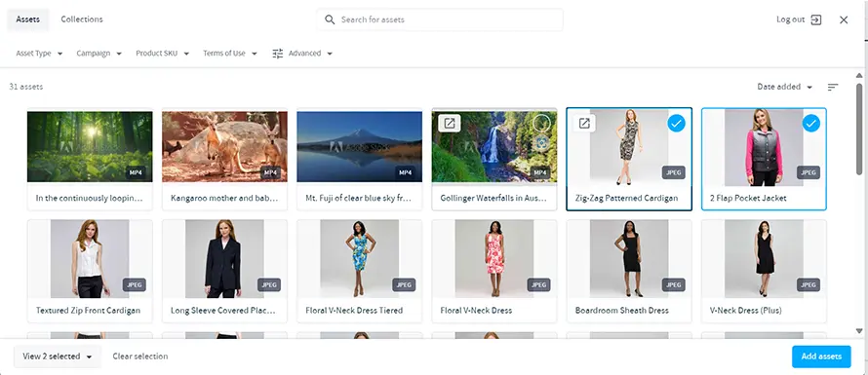Screen dimensions: 868x375
Task: Click 'Gollinger Waterfalls in Aus…' title text
Action: coord(493,198)
